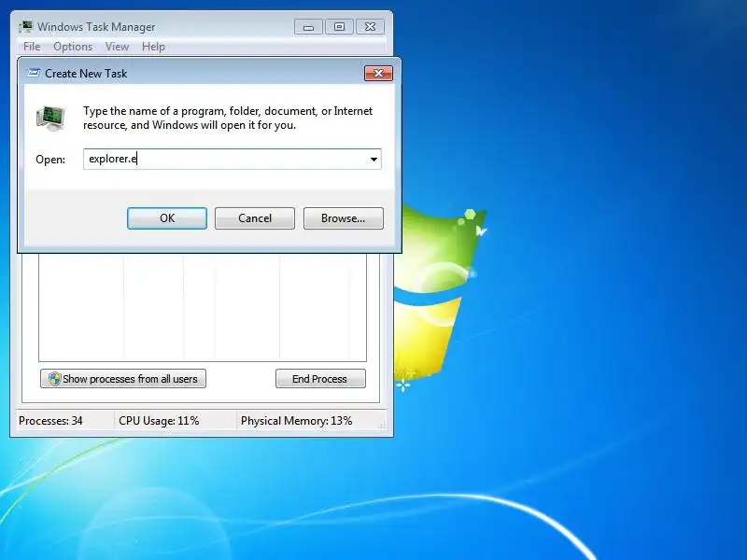Confirm the new task with OK

167,218
